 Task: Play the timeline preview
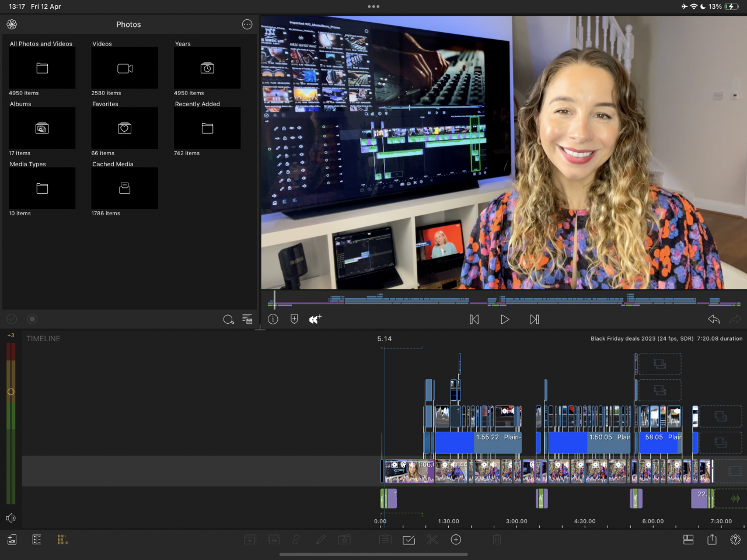[505, 320]
